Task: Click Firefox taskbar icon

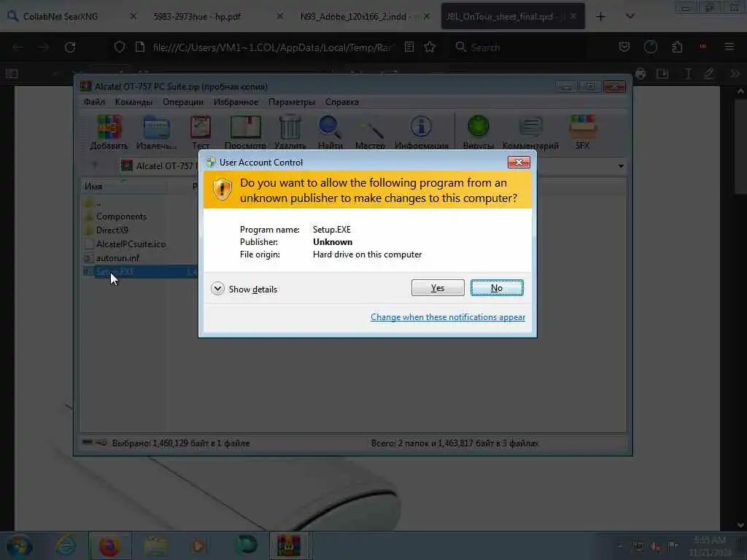Action: pyautogui.click(x=109, y=546)
